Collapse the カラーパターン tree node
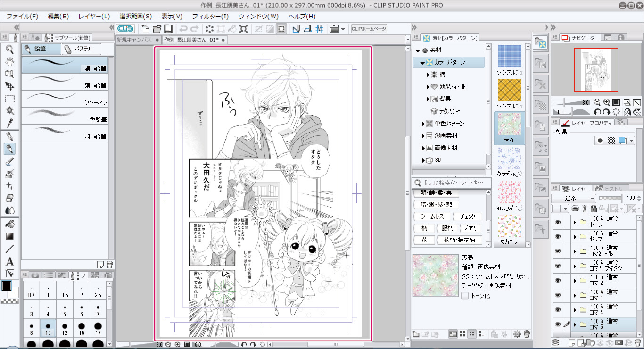 pyautogui.click(x=422, y=62)
